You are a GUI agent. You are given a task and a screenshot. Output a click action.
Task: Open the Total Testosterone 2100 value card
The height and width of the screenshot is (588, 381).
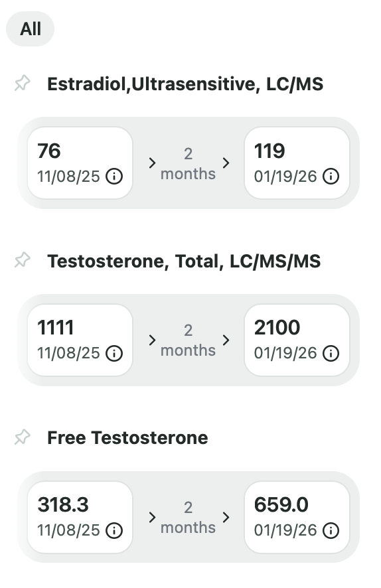297,340
